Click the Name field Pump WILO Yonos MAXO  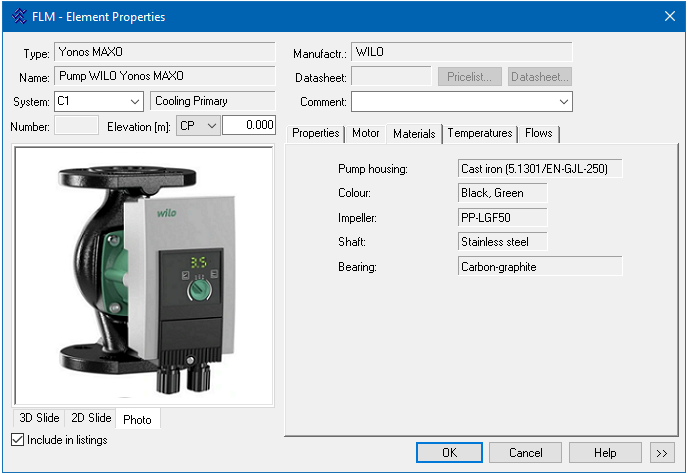tap(164, 76)
